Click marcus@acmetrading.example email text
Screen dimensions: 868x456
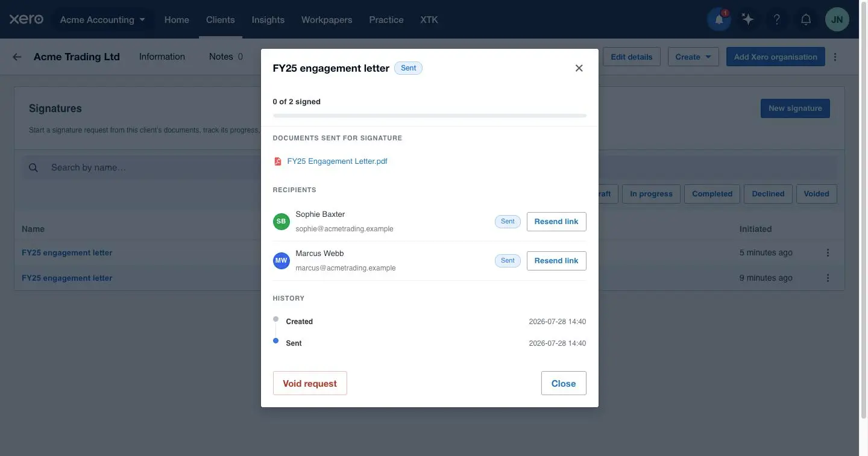[x=345, y=268]
